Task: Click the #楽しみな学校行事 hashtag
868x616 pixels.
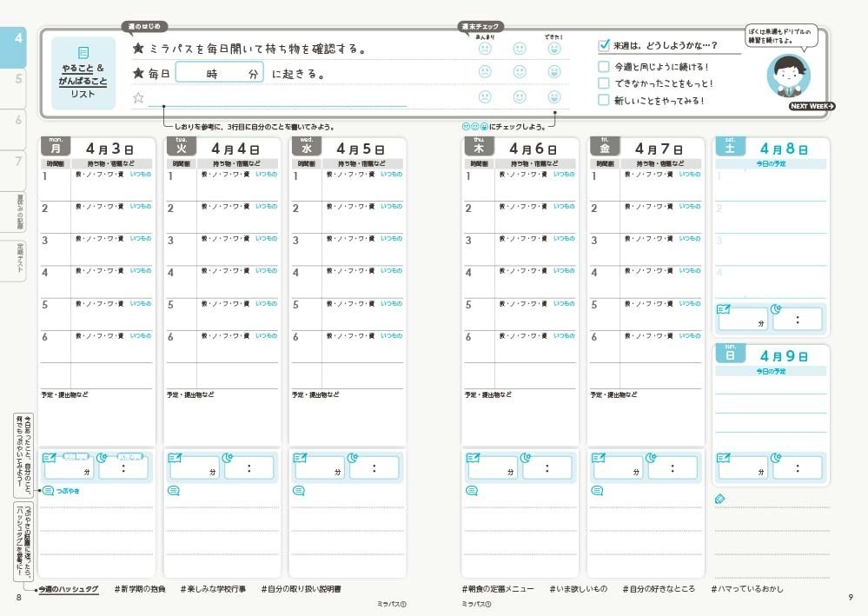Action: pos(215,589)
